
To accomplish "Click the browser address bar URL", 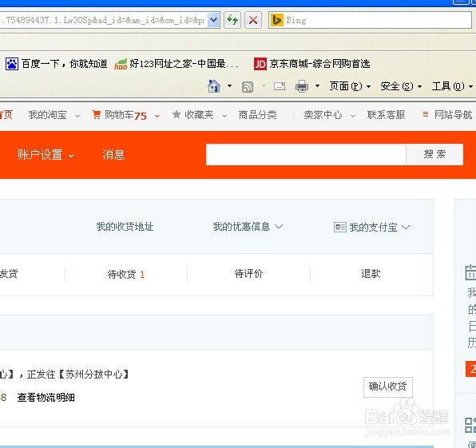I will click(102, 20).
